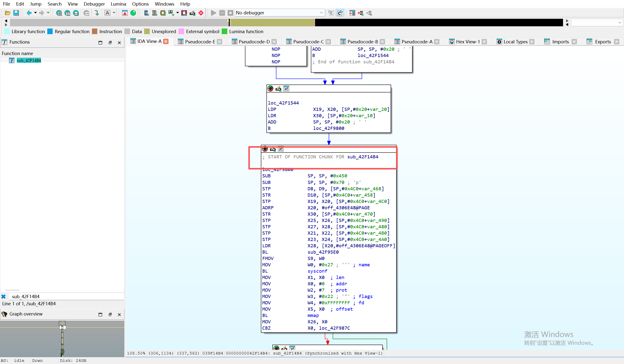Select sub_42F14B4 in Functions list

29,60
